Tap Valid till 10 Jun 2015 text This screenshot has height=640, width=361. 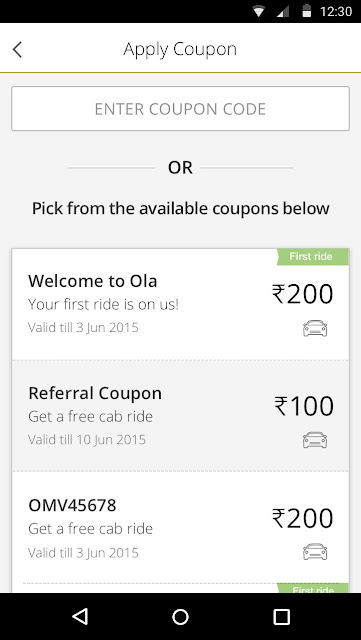coord(87,440)
